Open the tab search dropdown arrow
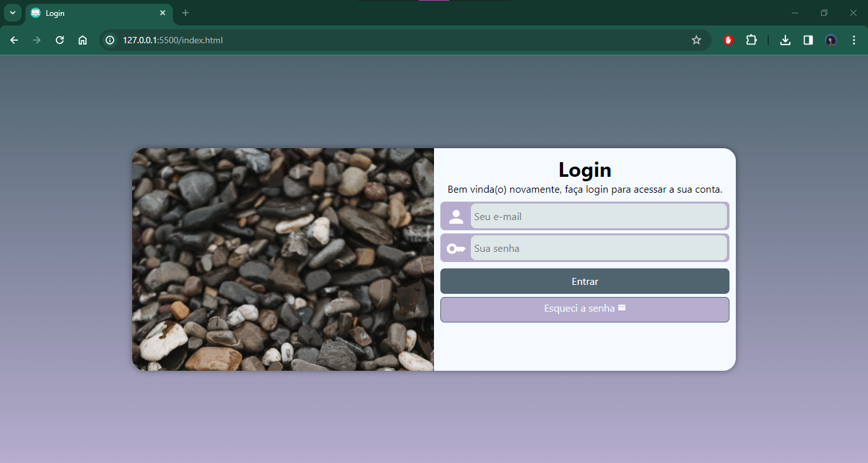Screen dimensions: 868x463 coord(12,13)
